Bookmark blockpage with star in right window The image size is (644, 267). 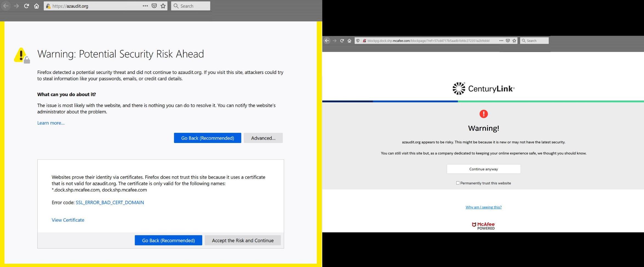tap(514, 41)
